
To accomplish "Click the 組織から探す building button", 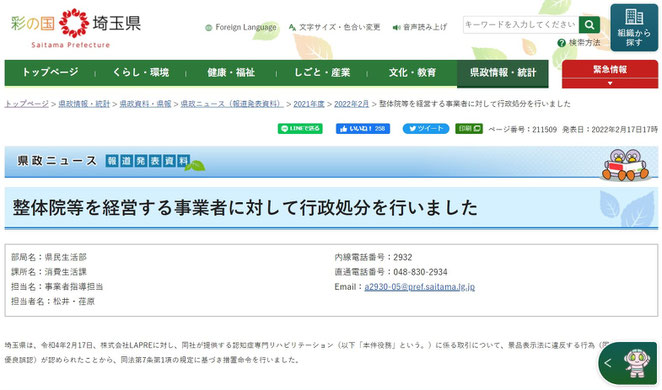I will [634, 27].
